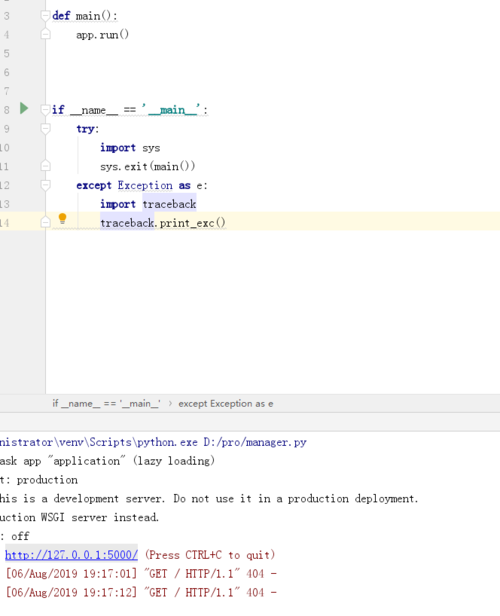Click fold end marker beside sys.exit line
The width and height of the screenshot is (500, 616).
(46, 166)
